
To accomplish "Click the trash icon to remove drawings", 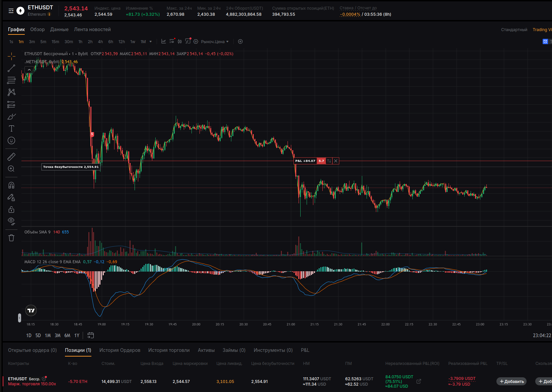I will (11, 238).
